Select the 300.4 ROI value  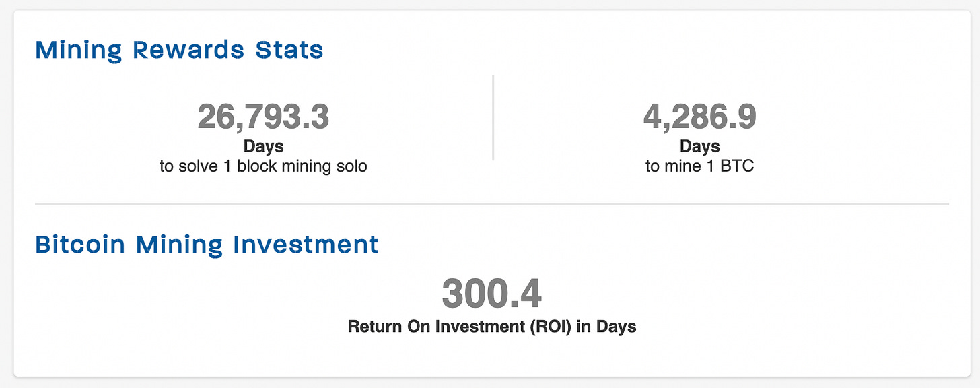click(492, 294)
